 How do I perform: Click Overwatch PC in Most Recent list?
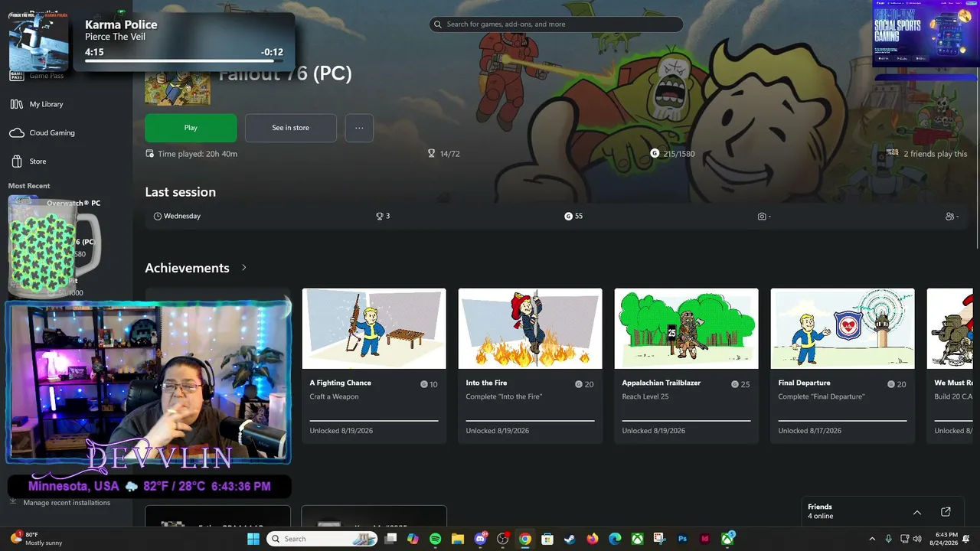click(x=73, y=204)
